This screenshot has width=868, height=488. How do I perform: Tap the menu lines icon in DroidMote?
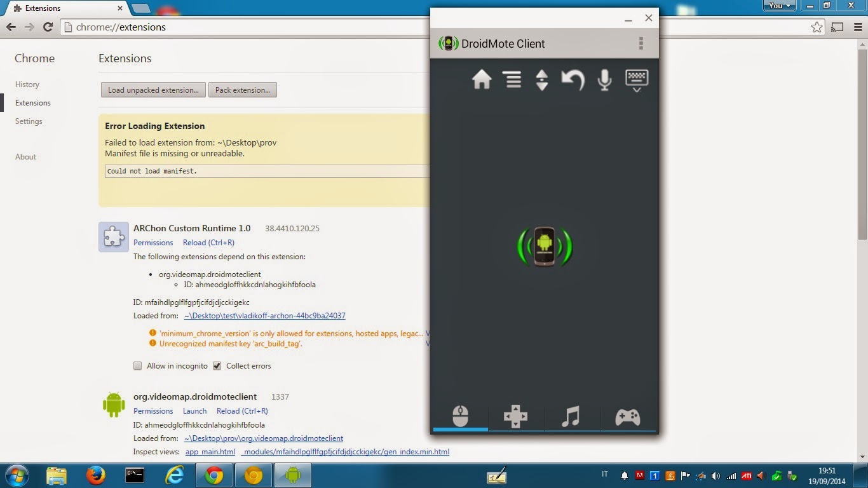tap(512, 79)
